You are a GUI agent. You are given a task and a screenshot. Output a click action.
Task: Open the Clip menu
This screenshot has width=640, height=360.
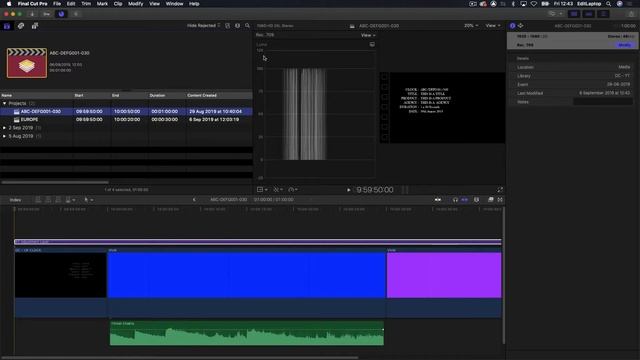118,4
